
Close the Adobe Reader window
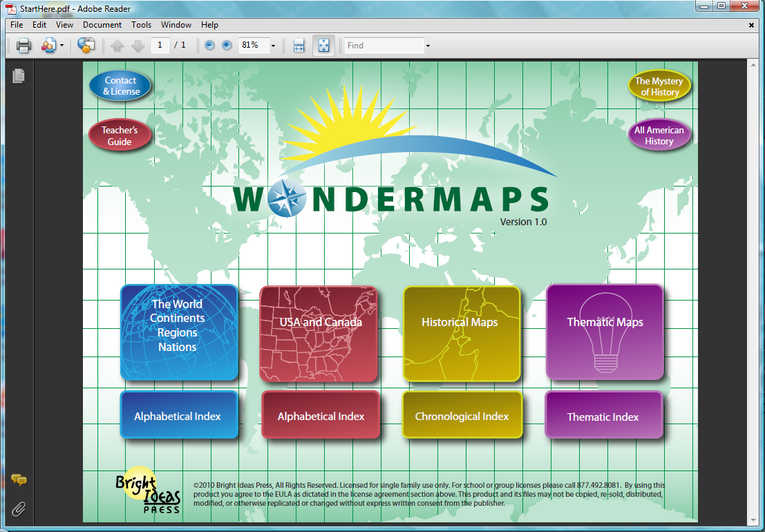tap(744, 6)
